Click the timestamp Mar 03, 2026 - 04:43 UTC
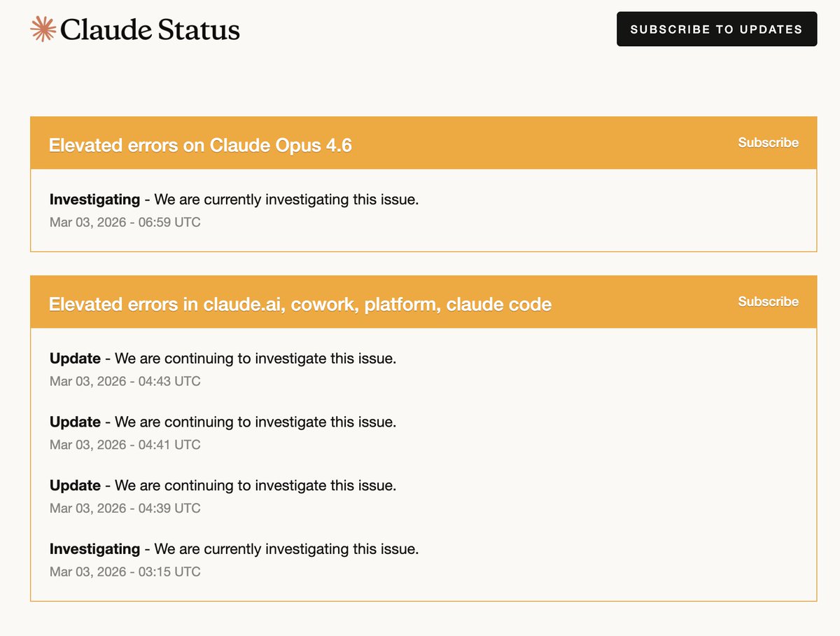840x636 pixels. pyautogui.click(x=125, y=382)
